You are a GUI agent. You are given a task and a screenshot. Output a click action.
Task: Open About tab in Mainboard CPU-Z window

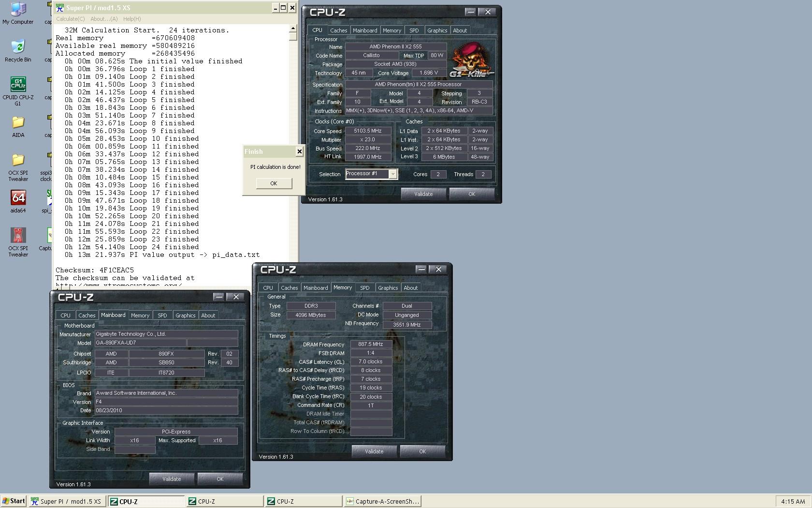click(208, 315)
